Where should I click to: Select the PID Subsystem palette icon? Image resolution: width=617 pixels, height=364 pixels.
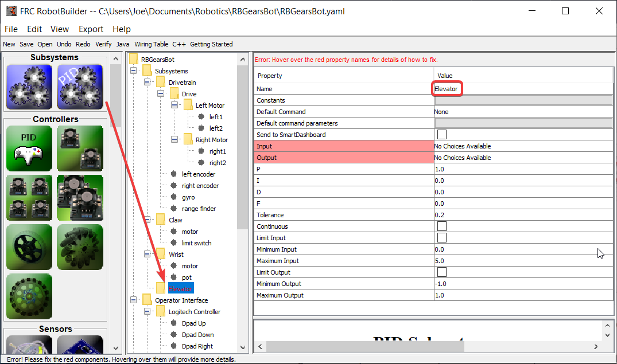(80, 87)
